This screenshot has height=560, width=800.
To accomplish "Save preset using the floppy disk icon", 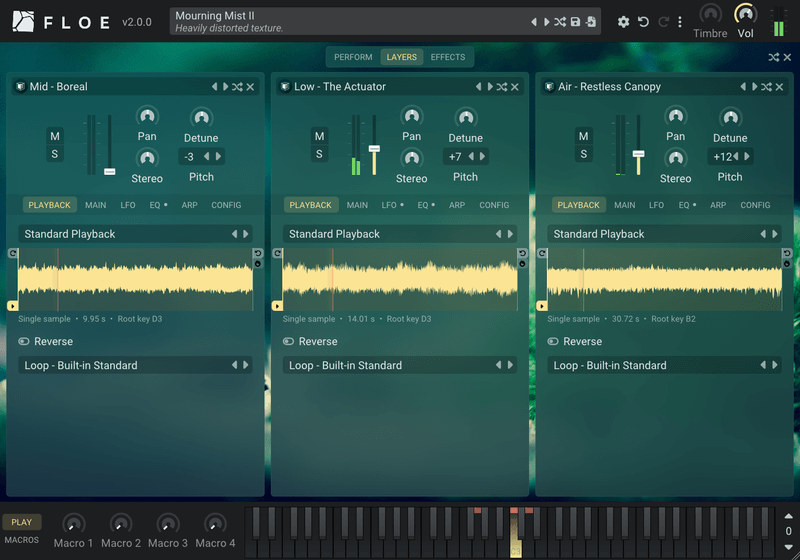I will click(x=575, y=22).
